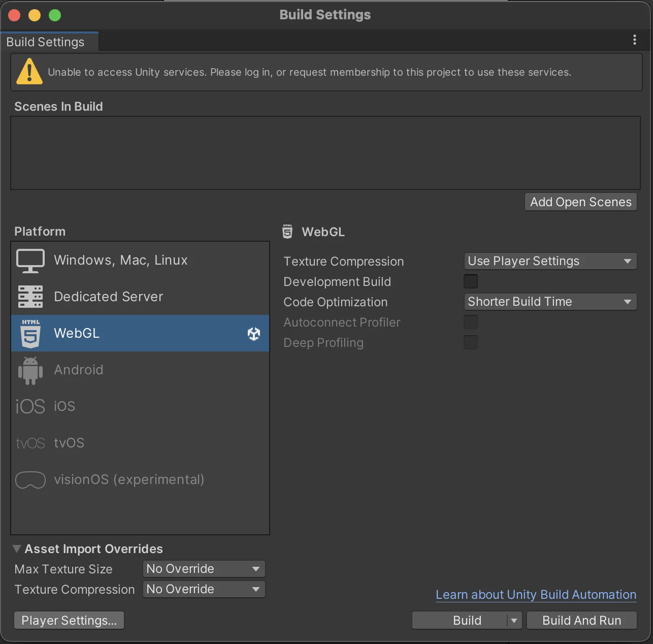Open the WebGL Texture Compression dropdown

(x=550, y=261)
